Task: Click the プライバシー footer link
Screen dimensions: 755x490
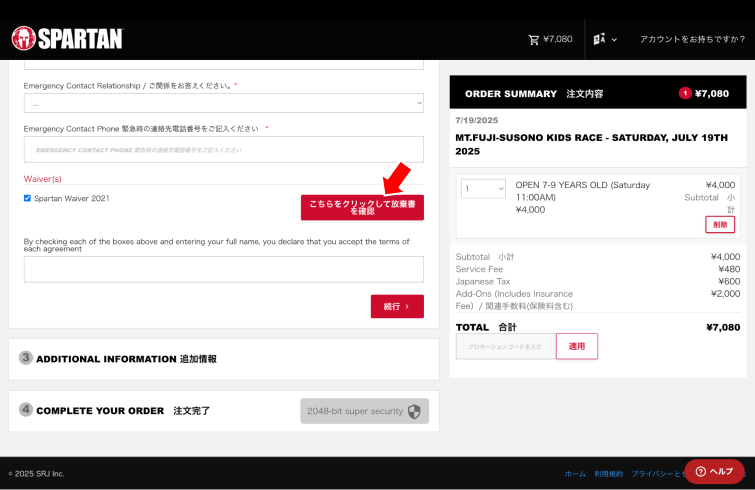Action: [658, 474]
